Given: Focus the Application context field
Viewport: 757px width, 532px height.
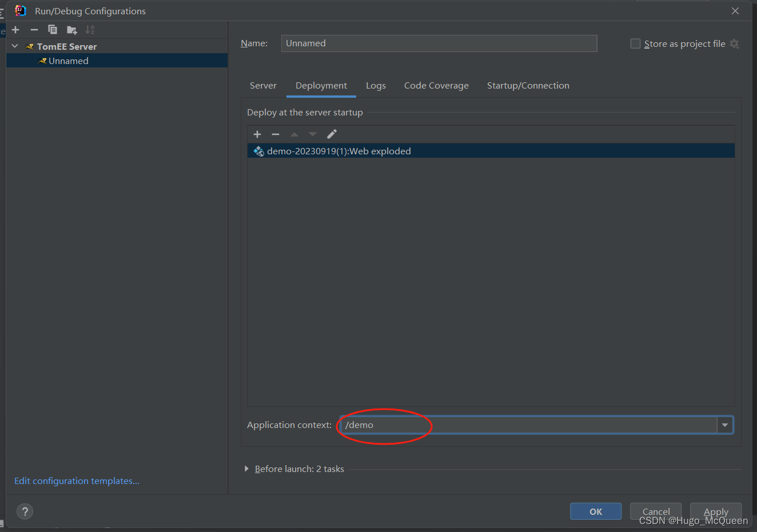Looking at the screenshot, I should tap(529, 425).
